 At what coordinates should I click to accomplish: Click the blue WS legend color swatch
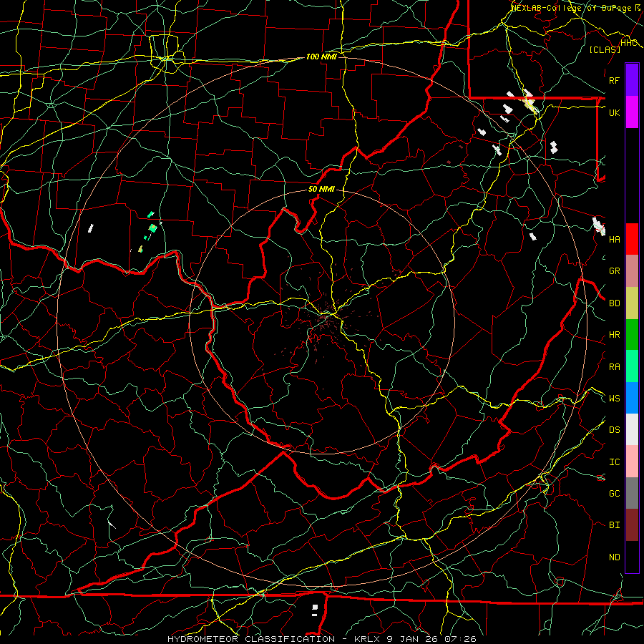click(632, 398)
